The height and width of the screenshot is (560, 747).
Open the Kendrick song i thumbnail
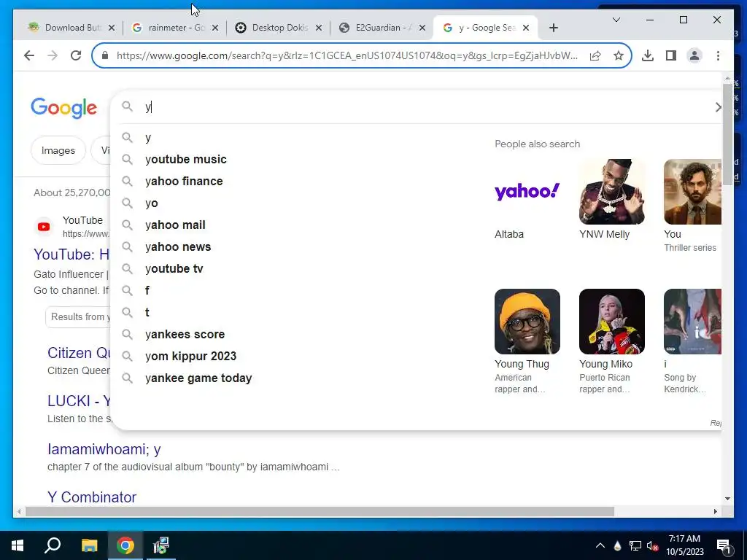coord(692,322)
